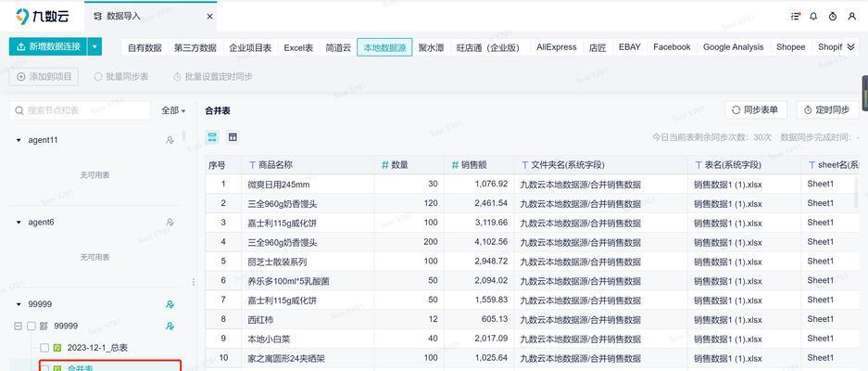Switch to EBAY tab
This screenshot has width=868, height=371.
pos(629,47)
